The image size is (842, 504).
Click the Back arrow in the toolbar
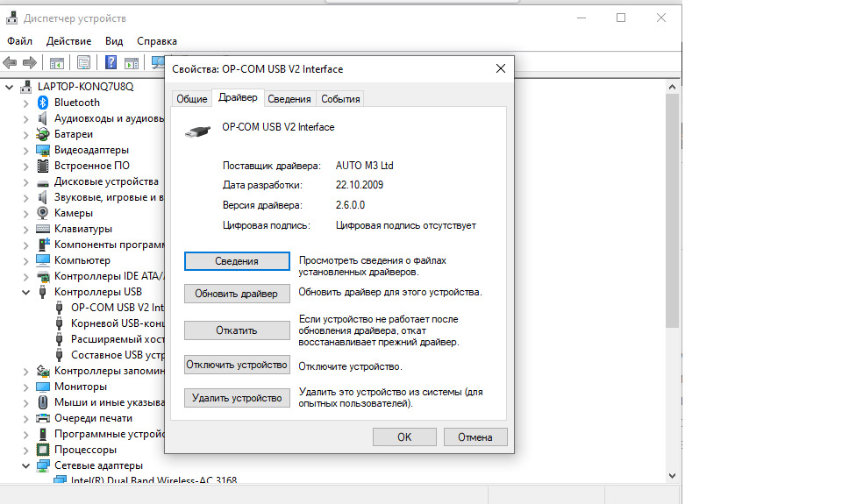[x=11, y=62]
